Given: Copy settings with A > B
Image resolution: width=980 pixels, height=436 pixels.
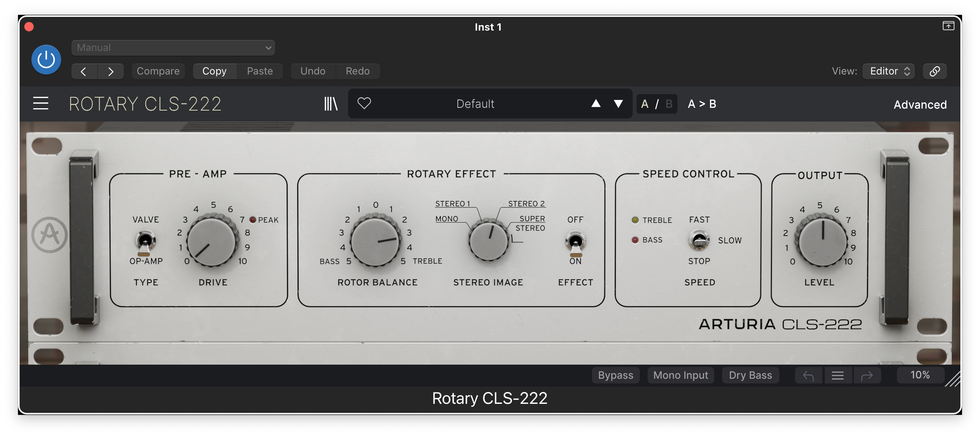Looking at the screenshot, I should point(702,104).
